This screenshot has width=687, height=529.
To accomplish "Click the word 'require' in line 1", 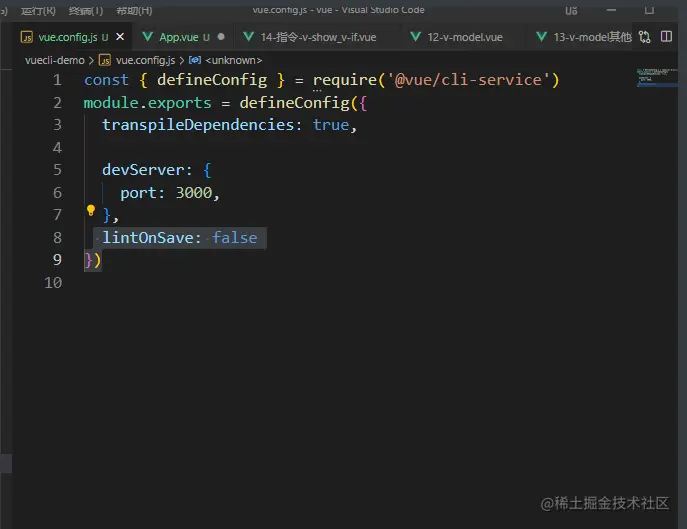I will pyautogui.click(x=345, y=80).
